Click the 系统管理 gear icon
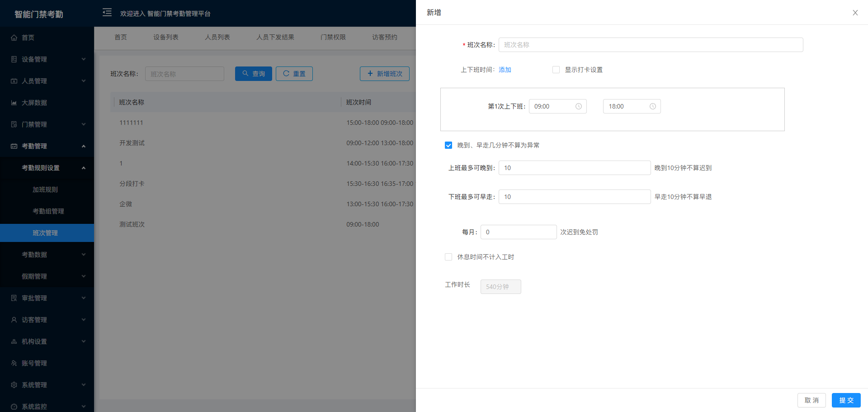868x412 pixels. click(14, 385)
